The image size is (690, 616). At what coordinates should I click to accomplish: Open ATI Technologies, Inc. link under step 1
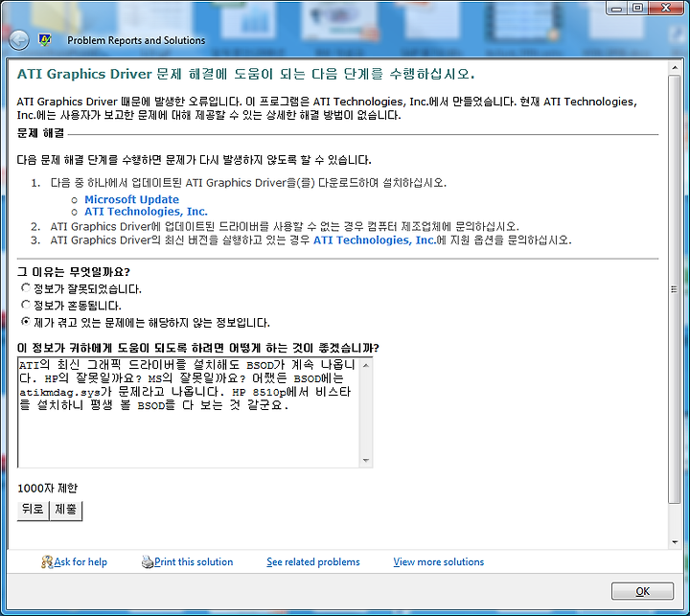point(146,212)
